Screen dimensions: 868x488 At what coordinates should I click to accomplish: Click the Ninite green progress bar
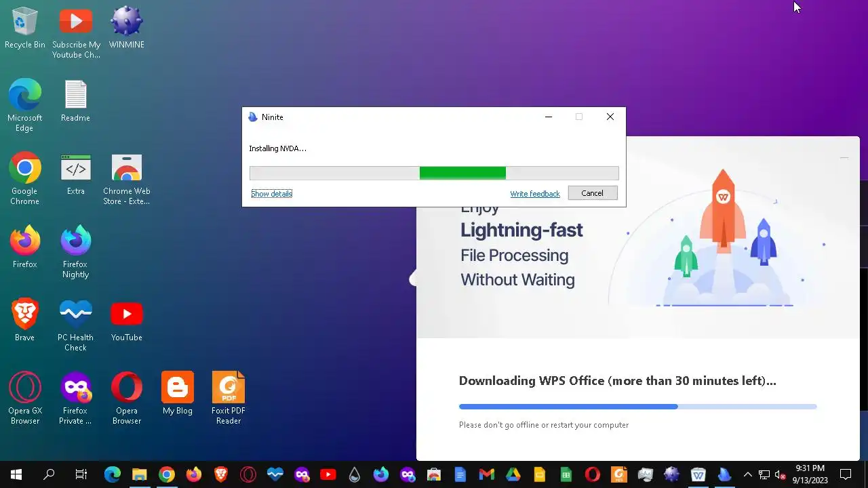pos(434,174)
